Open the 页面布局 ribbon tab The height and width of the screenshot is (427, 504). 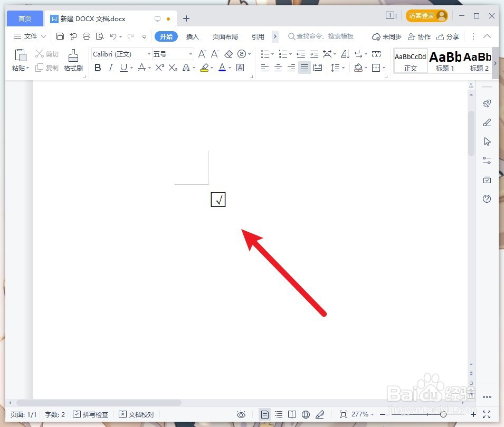pyautogui.click(x=225, y=36)
